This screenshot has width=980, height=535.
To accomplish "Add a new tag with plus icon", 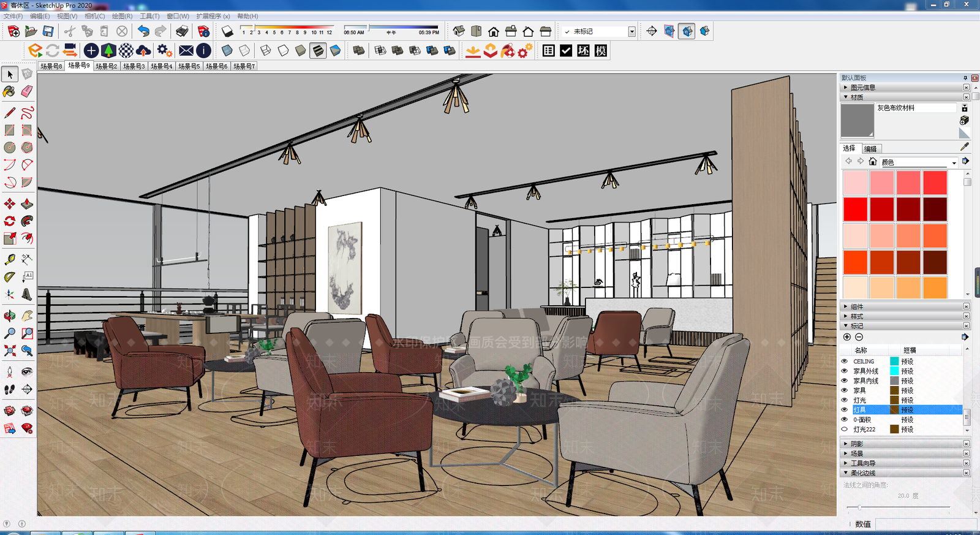I will tap(847, 337).
